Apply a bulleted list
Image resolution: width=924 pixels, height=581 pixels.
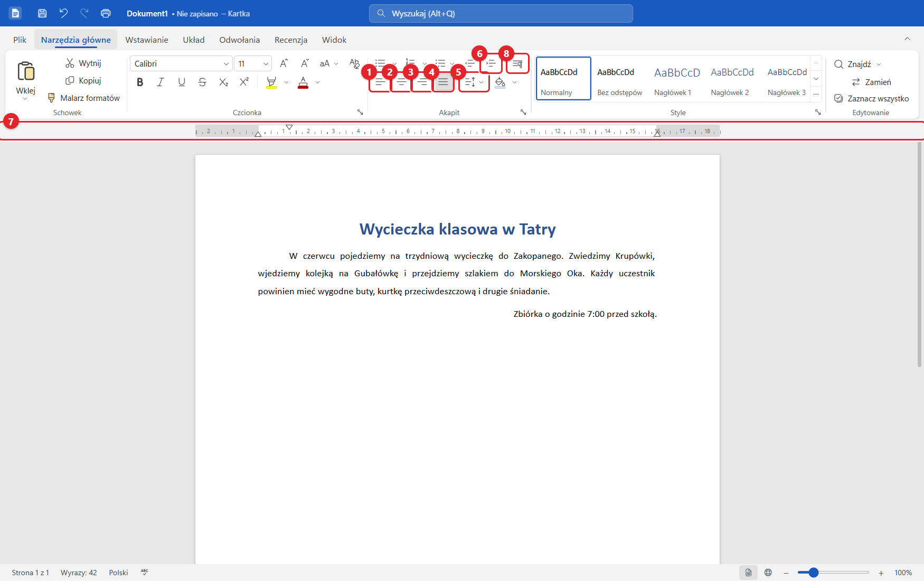coord(380,63)
